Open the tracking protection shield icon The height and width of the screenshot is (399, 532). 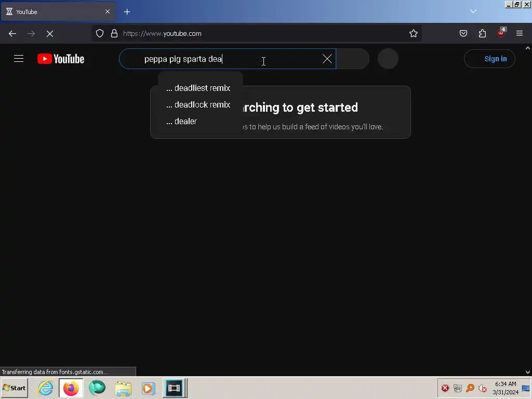point(99,33)
